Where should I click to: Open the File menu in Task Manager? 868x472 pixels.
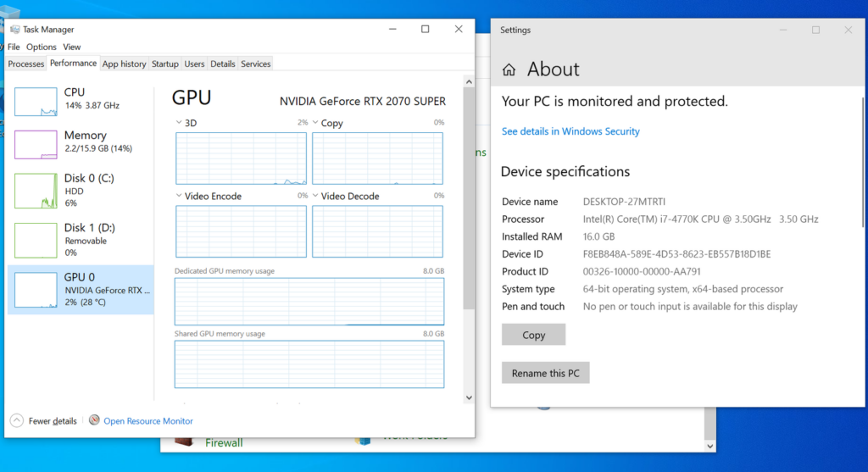tap(14, 47)
